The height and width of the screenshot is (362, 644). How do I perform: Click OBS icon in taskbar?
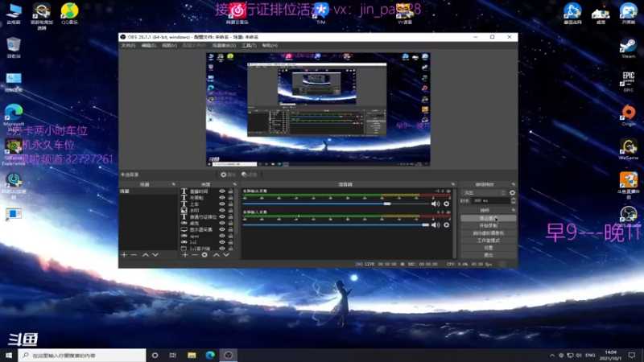pos(229,355)
